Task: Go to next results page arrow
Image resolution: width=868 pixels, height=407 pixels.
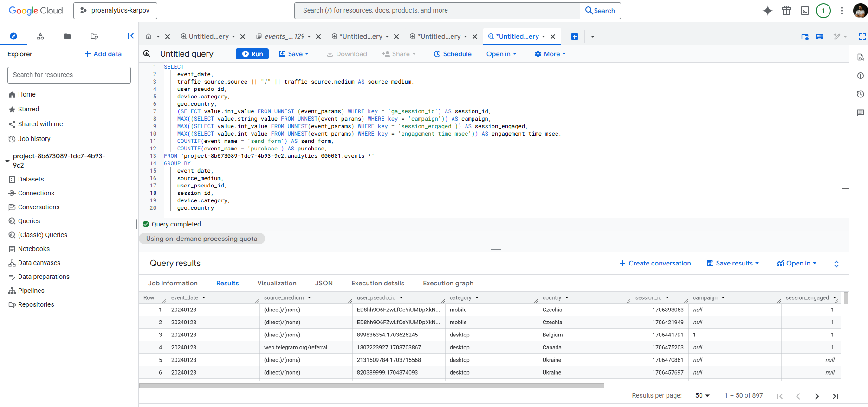Action: (x=816, y=396)
